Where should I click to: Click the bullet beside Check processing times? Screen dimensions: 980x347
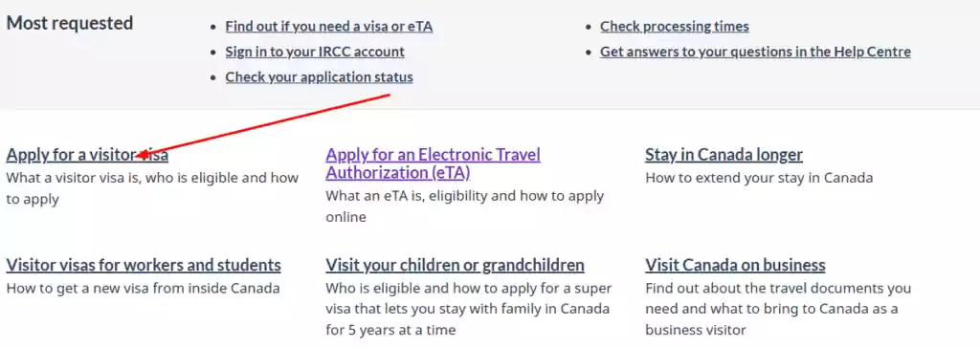pos(589,28)
